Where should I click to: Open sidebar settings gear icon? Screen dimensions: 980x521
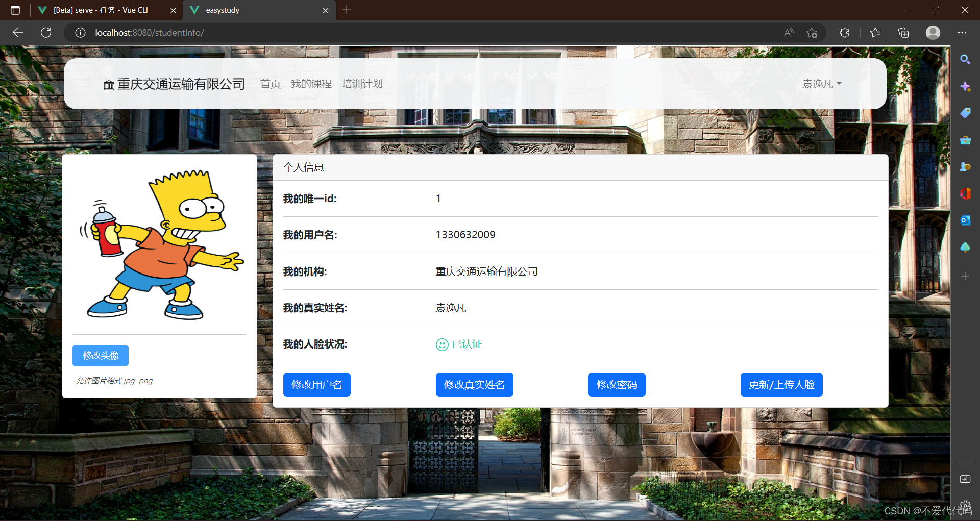click(x=965, y=505)
